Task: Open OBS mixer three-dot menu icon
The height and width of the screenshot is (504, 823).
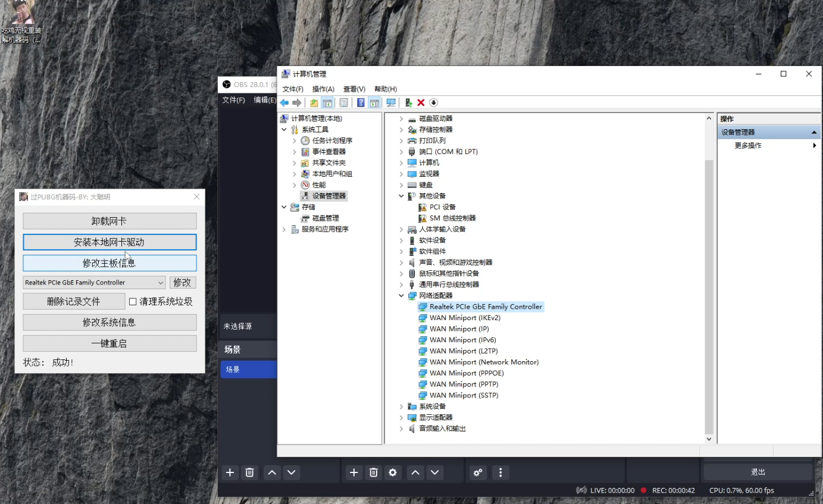Action: point(500,472)
